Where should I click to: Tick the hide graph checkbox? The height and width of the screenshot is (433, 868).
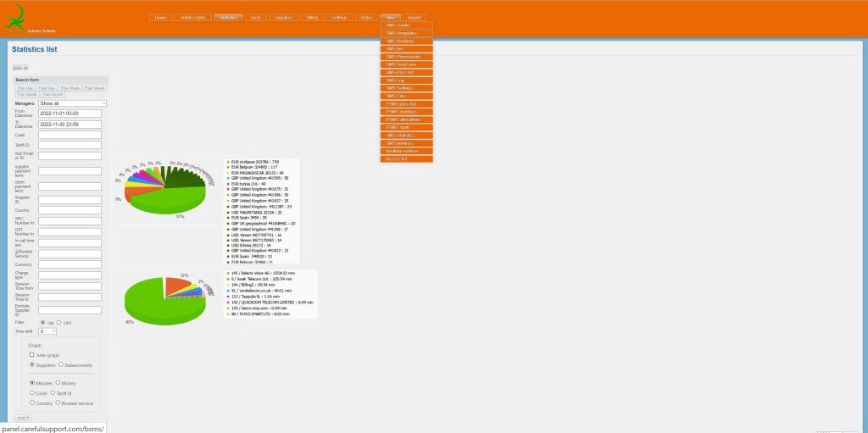(x=31, y=354)
